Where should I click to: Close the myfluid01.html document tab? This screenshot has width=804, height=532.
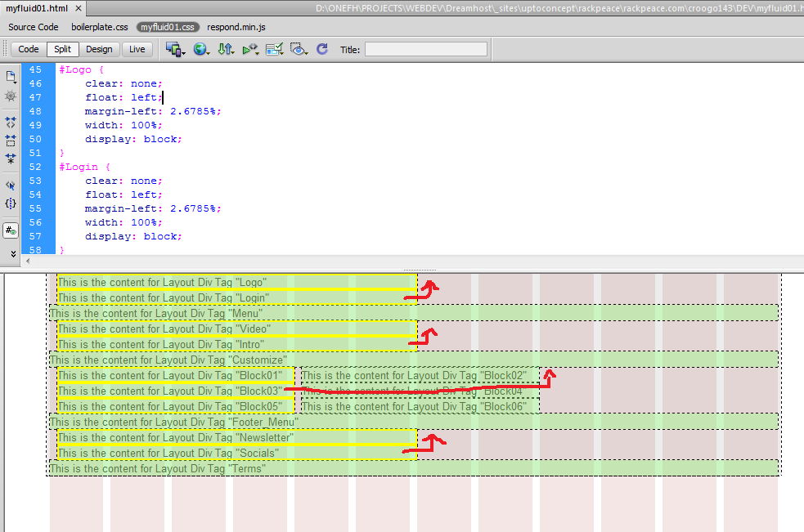79,8
